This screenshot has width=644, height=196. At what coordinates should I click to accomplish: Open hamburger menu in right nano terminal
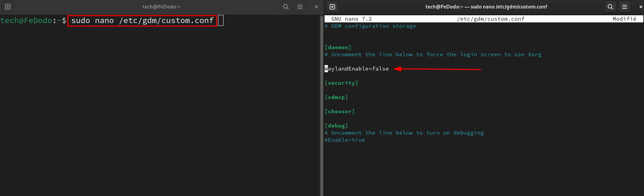click(x=625, y=7)
